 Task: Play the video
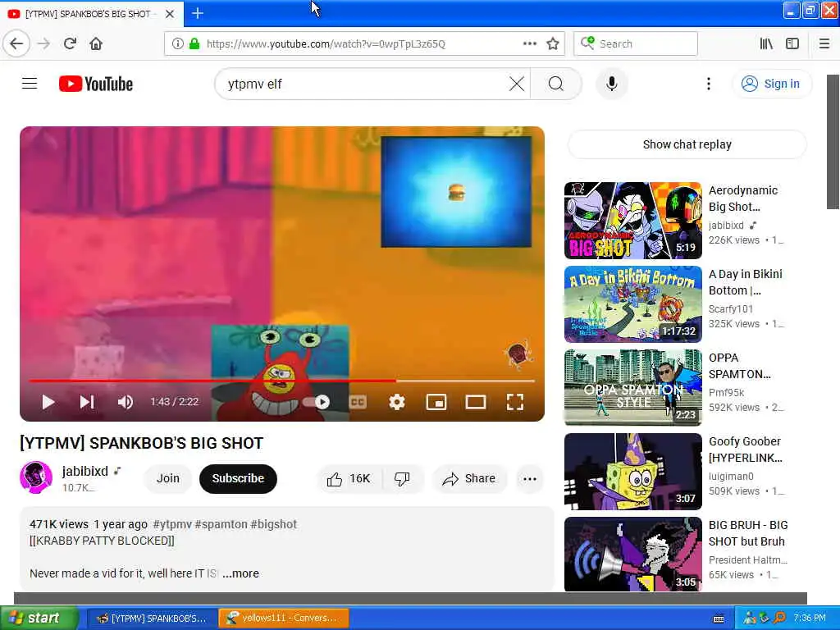tap(48, 402)
